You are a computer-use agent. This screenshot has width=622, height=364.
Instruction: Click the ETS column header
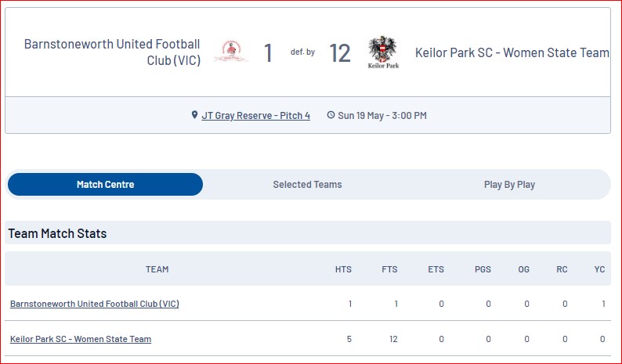coord(436,269)
